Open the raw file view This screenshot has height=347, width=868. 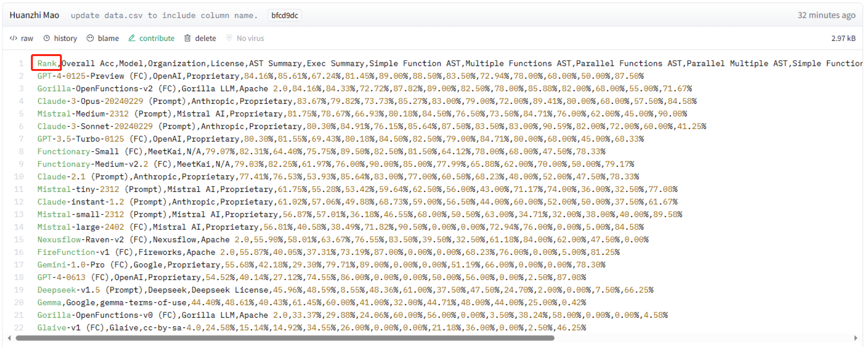click(27, 38)
